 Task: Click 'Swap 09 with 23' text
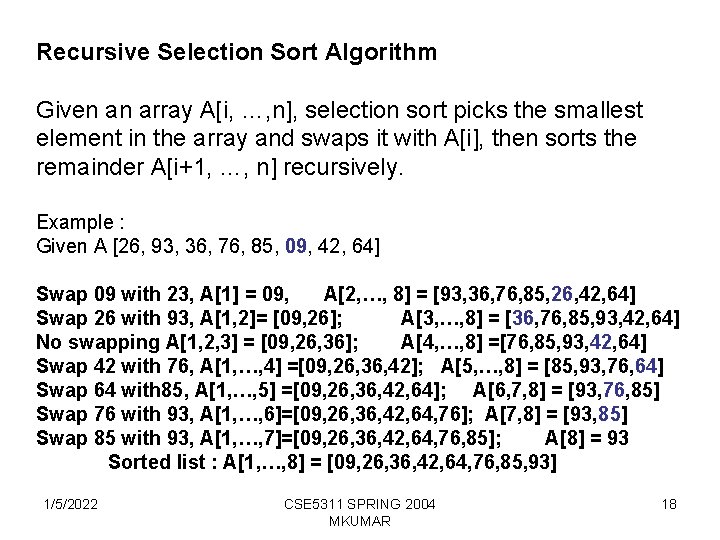(x=114, y=294)
